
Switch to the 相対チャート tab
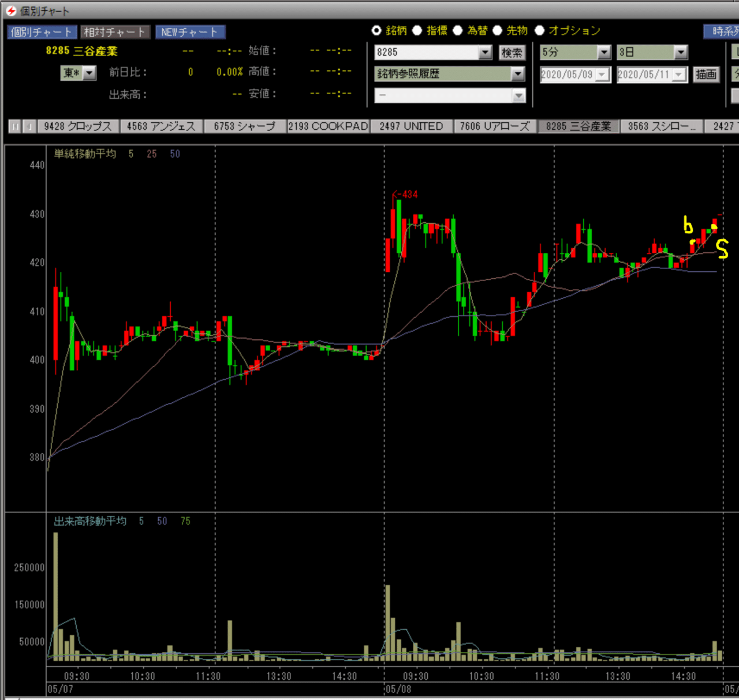(x=114, y=32)
